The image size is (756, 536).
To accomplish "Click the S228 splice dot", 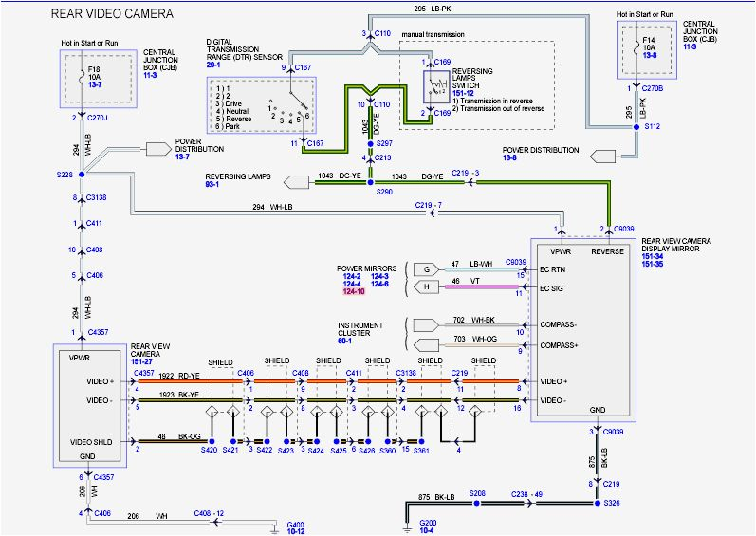I will coord(82,174).
